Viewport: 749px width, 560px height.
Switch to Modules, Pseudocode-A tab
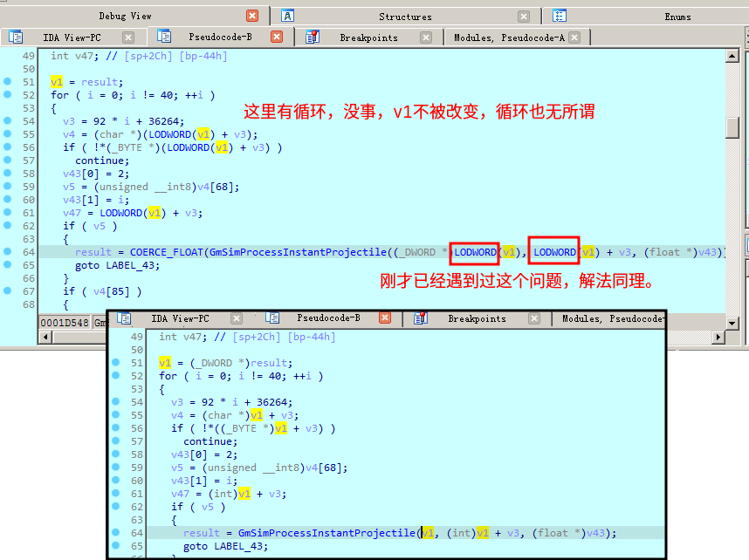509,38
